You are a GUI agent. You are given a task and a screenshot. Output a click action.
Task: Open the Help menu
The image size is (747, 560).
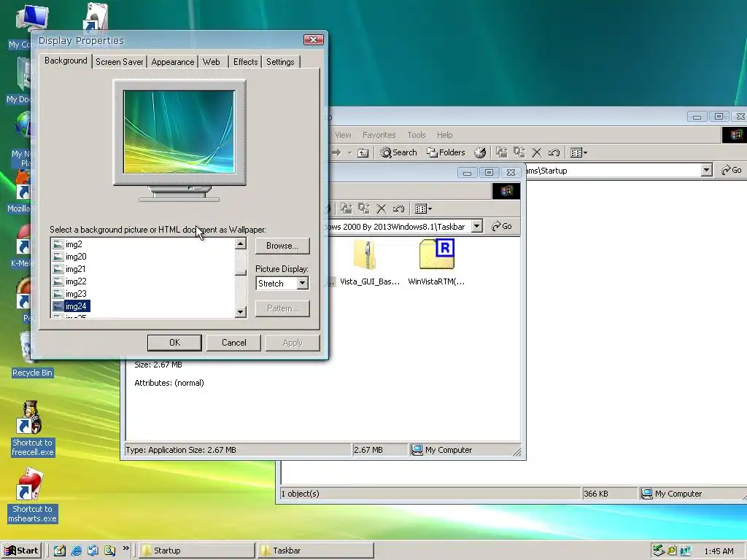click(x=444, y=135)
